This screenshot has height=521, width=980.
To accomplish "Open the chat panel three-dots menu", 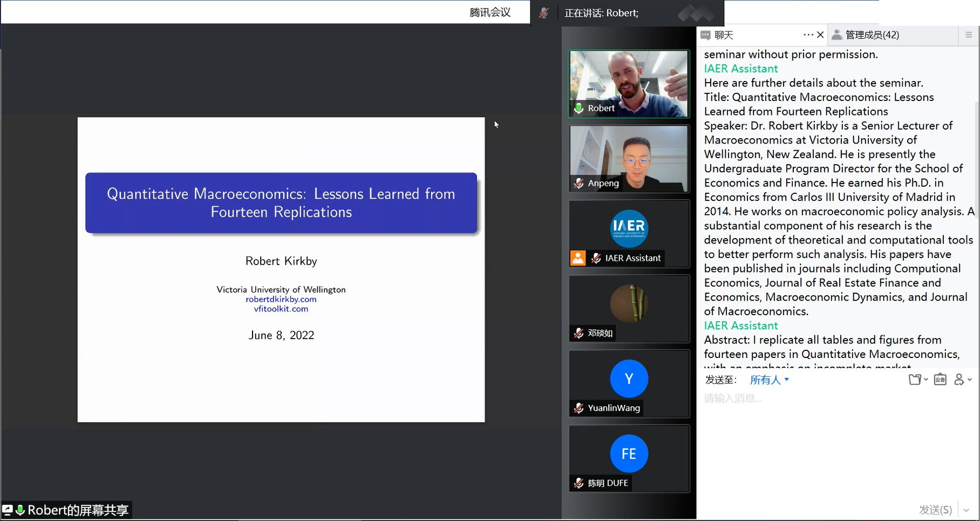I will [808, 35].
